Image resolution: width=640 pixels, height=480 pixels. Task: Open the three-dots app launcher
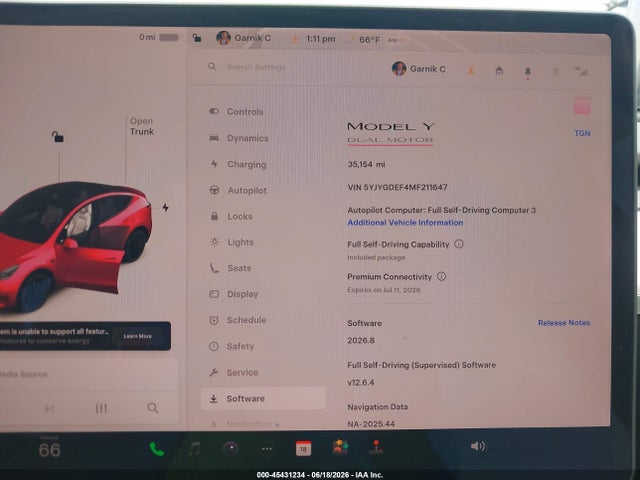click(x=267, y=449)
